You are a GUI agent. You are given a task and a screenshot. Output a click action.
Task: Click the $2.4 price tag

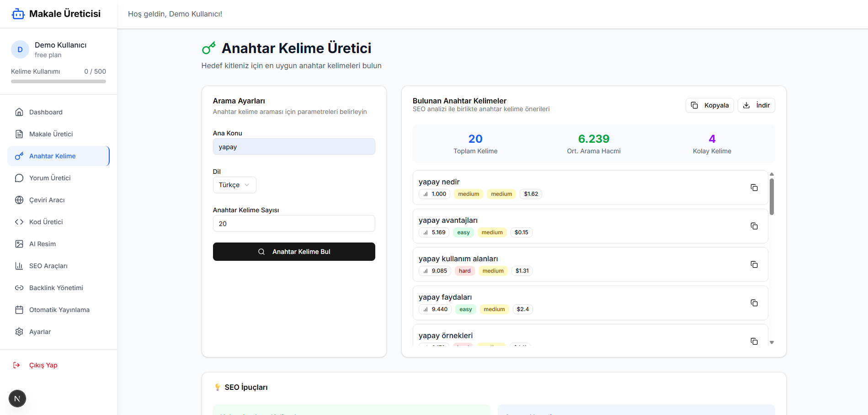523,309
